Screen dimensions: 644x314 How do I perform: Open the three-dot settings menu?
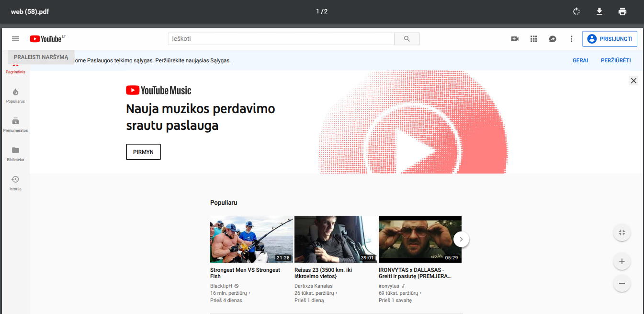pyautogui.click(x=571, y=39)
